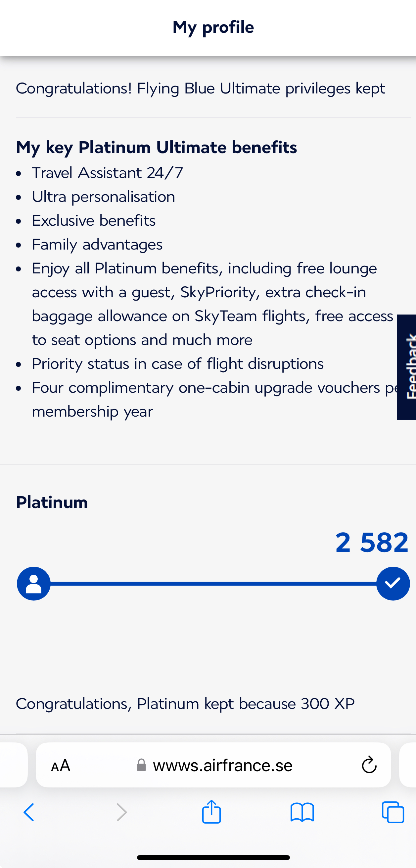Open Safari bookmarks book icon
This screenshot has height=868, width=416.
[x=302, y=812]
